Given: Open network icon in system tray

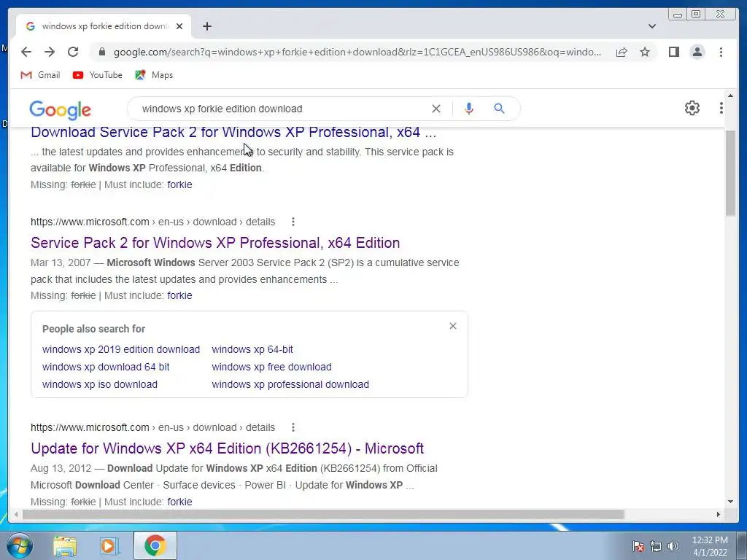Looking at the screenshot, I should (656, 546).
